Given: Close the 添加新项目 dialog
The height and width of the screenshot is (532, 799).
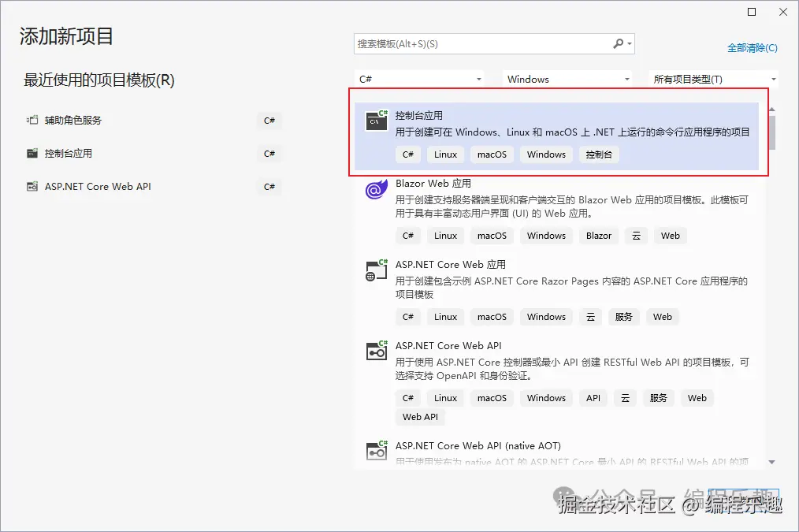Looking at the screenshot, I should [783, 12].
